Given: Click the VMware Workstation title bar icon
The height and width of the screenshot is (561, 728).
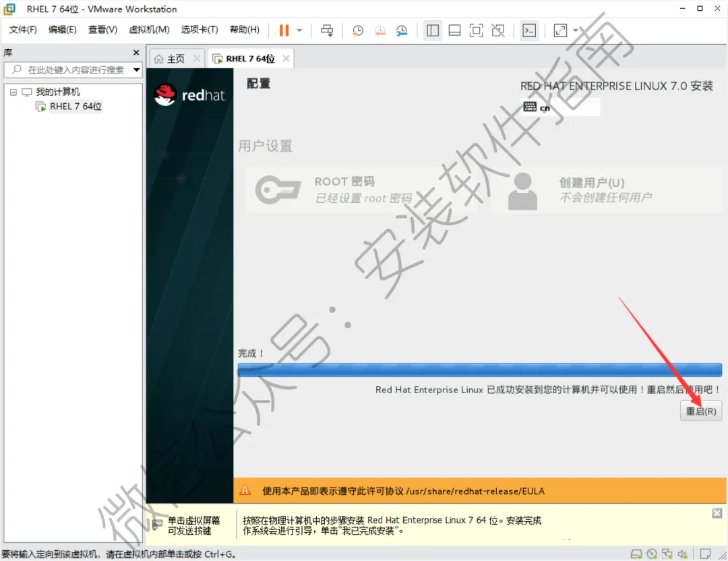Looking at the screenshot, I should point(9,9).
